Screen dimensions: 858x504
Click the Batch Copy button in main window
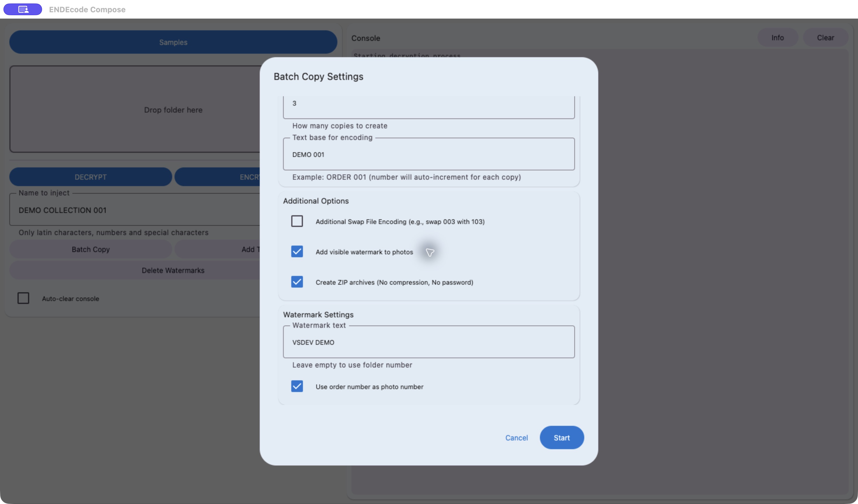coord(90,249)
